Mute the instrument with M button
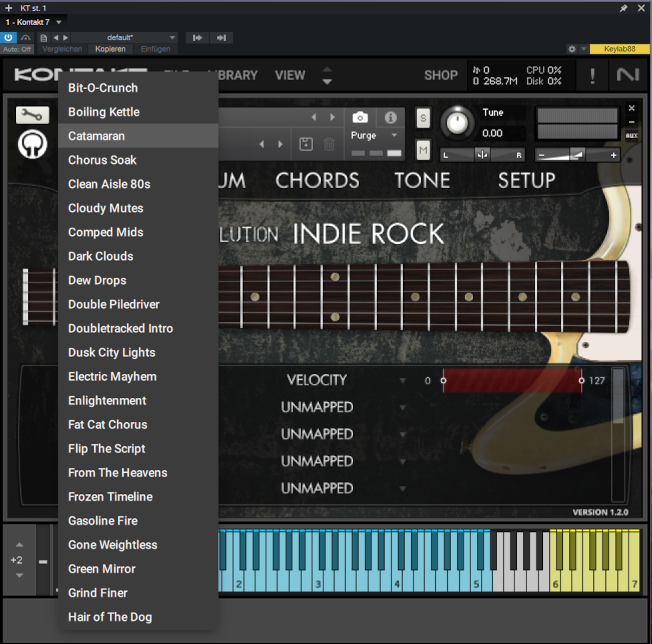The height and width of the screenshot is (644, 652). tap(423, 150)
